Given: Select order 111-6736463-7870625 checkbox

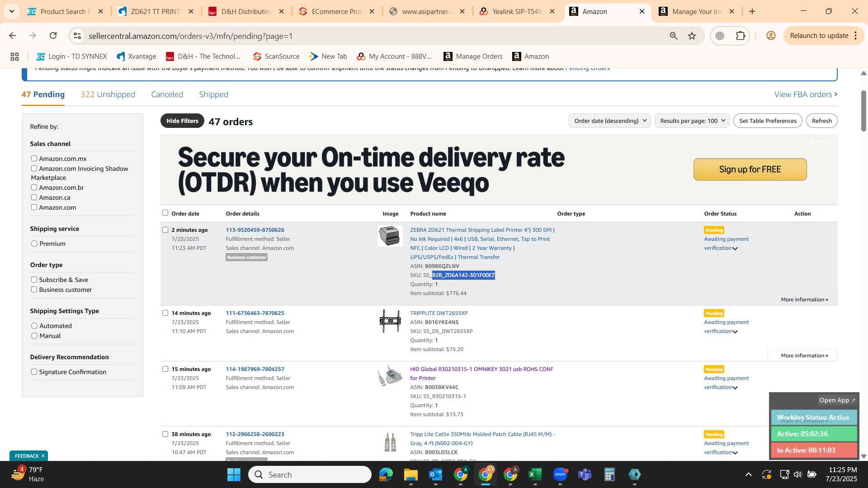Looking at the screenshot, I should tap(165, 313).
